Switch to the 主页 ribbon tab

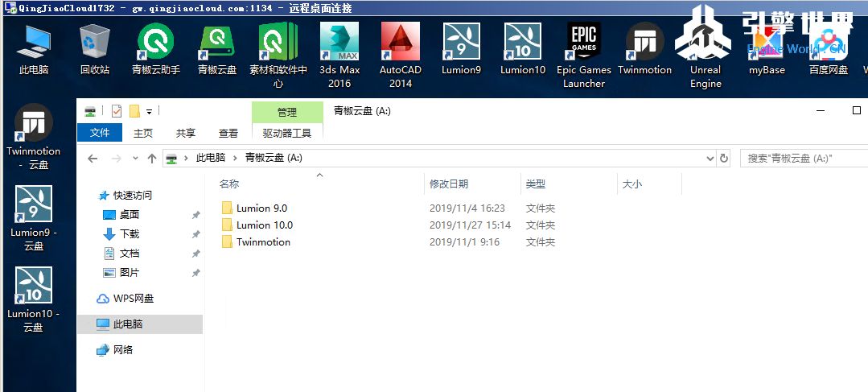(143, 133)
